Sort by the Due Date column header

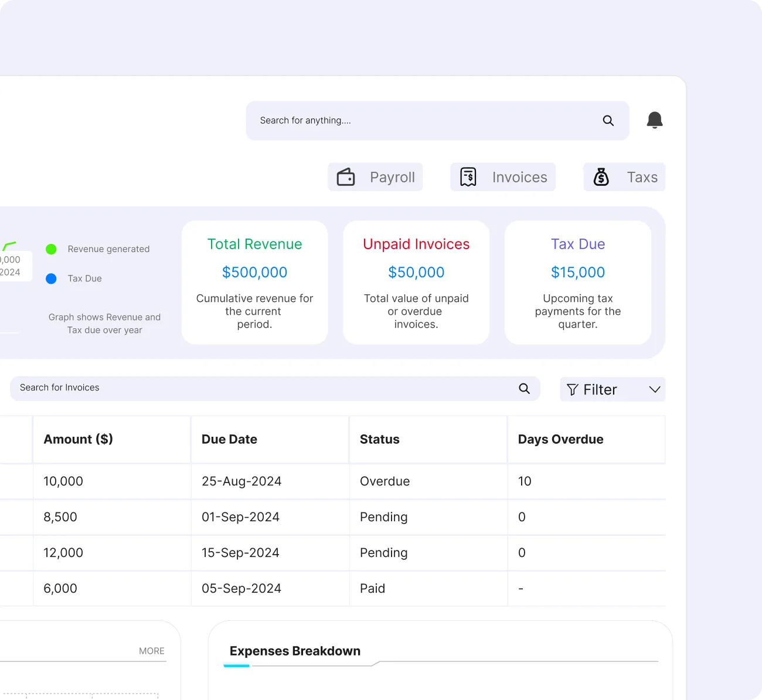pyautogui.click(x=270, y=440)
